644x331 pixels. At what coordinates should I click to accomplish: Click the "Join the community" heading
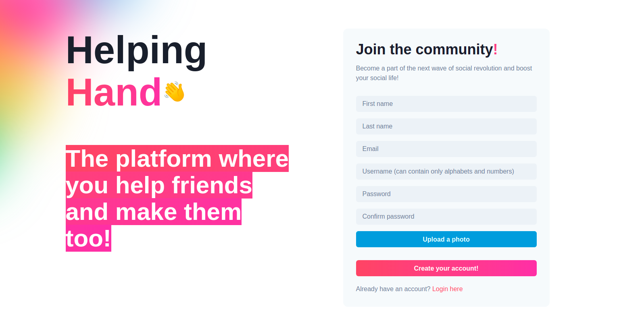coord(424,50)
